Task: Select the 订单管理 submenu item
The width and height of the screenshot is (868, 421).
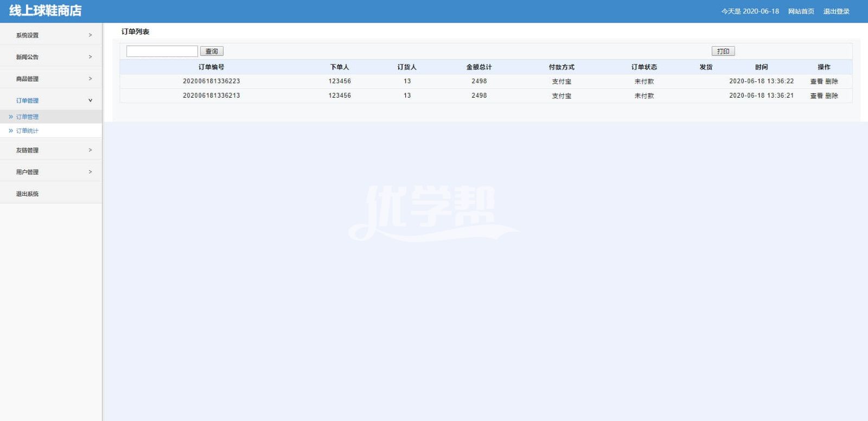Action: click(x=27, y=117)
